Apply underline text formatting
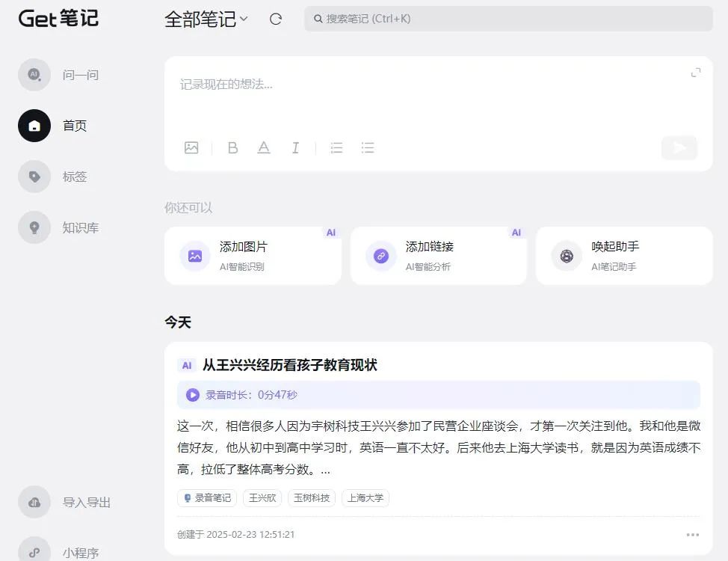This screenshot has height=561, width=728. pyautogui.click(x=264, y=148)
